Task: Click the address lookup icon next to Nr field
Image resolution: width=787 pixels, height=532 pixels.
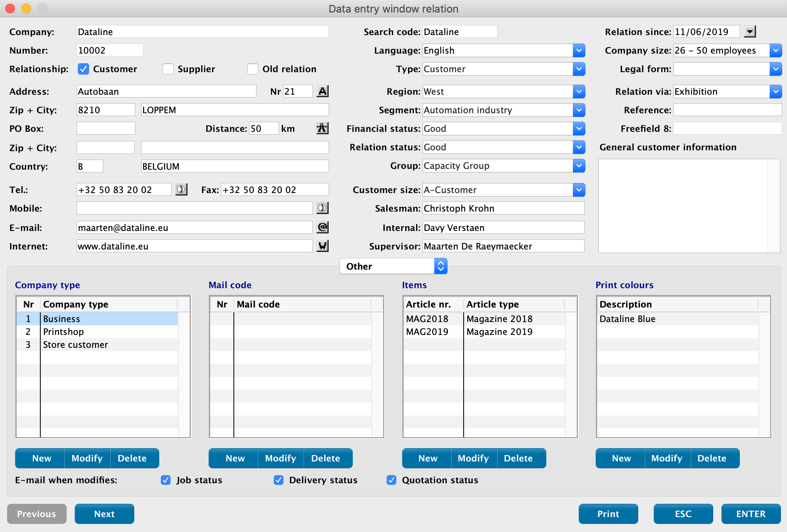Action: click(323, 91)
